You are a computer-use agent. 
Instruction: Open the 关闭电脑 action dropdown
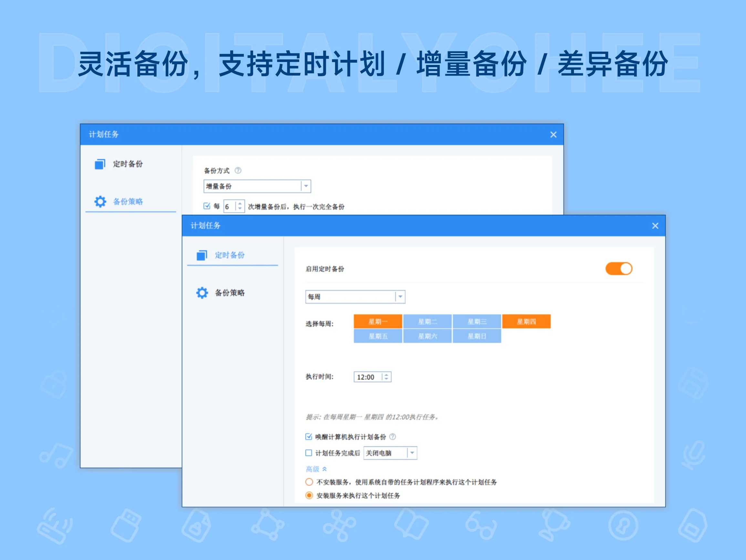point(412,453)
